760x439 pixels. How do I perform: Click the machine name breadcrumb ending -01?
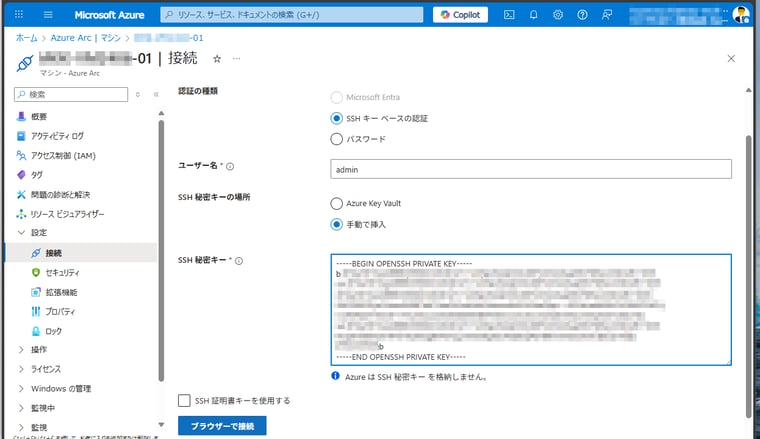click(169, 38)
